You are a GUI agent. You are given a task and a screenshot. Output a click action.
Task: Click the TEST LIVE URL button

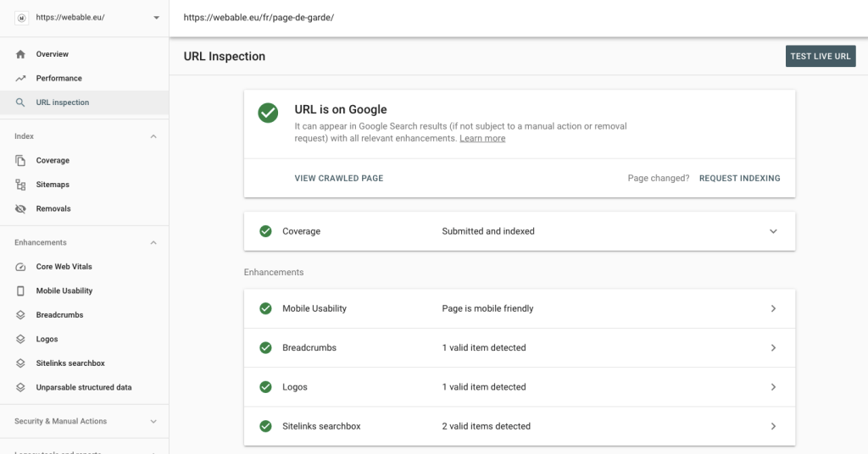click(821, 57)
